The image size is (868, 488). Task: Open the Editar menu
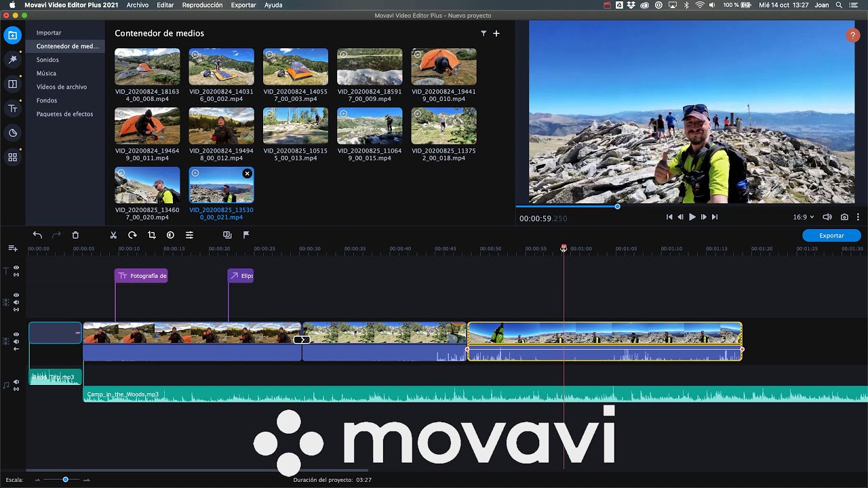tap(165, 5)
